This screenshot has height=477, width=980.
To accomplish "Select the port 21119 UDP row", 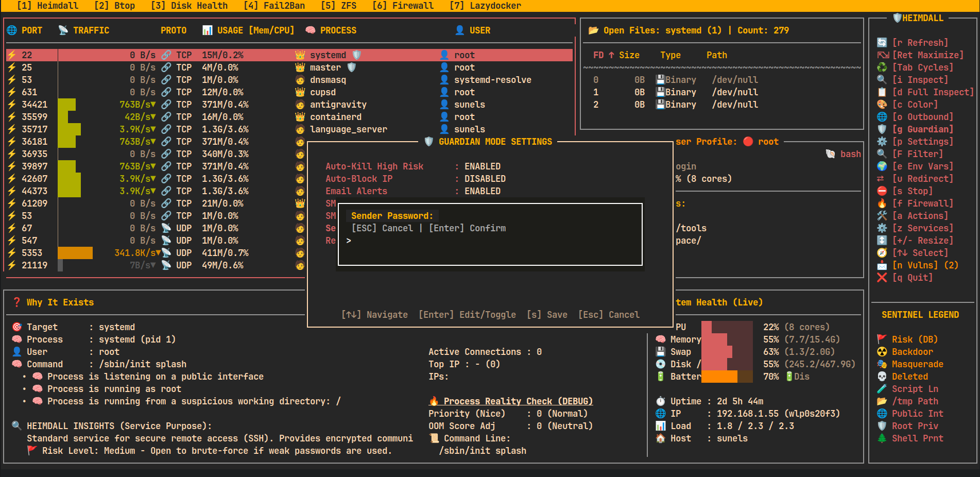I will pos(156,265).
